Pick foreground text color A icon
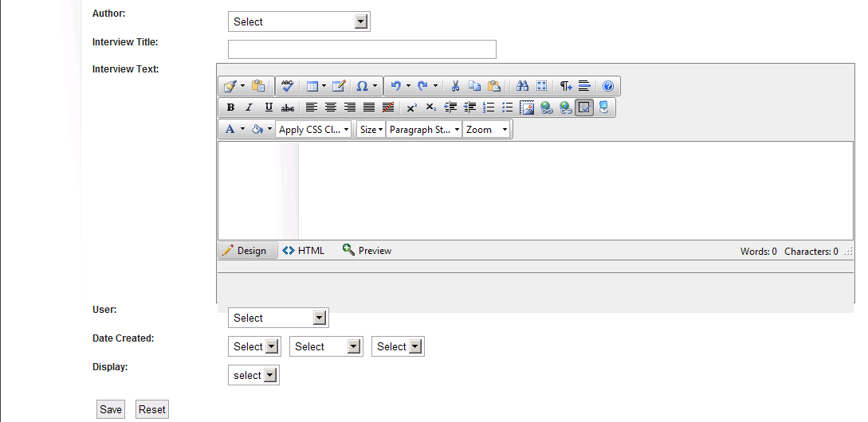 [230, 130]
